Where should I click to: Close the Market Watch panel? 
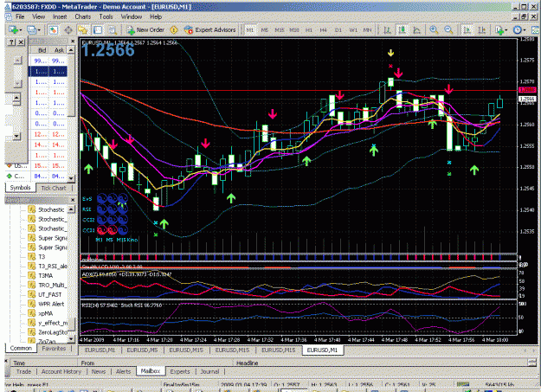tap(73, 41)
